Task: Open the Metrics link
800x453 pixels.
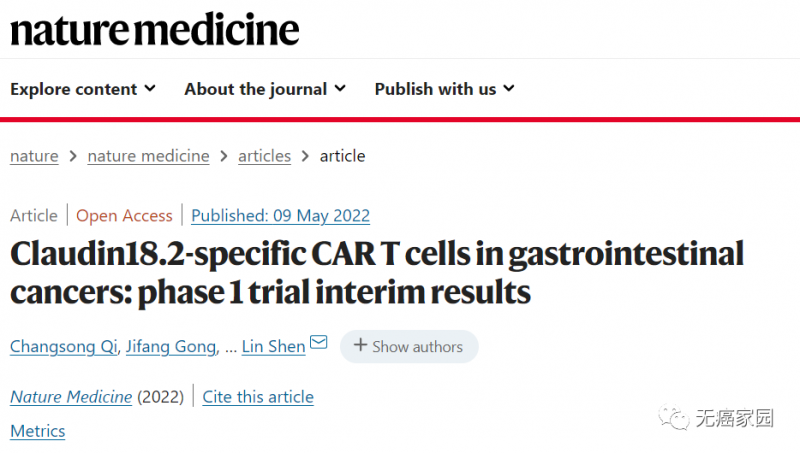Action: tap(38, 431)
